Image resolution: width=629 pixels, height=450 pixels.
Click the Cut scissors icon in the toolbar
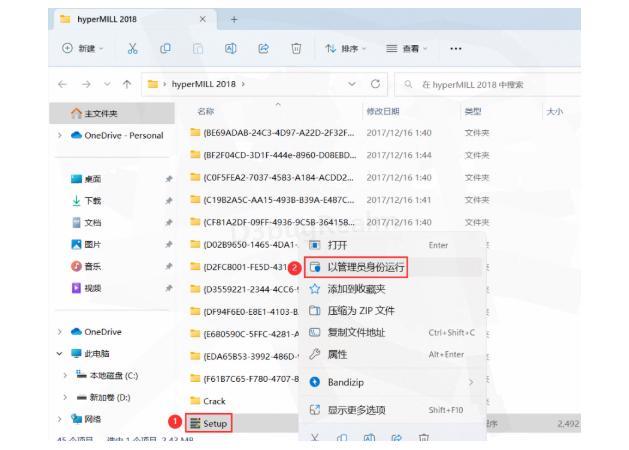[132, 49]
